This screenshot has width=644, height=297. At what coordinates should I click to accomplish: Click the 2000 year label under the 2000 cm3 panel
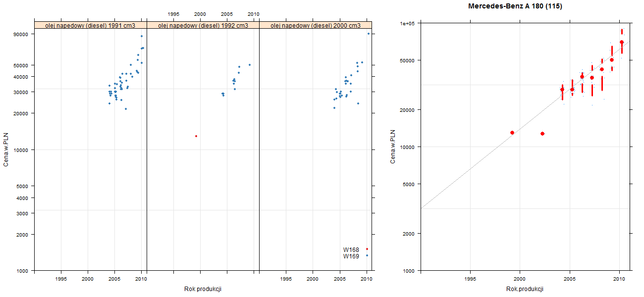[313, 279]
